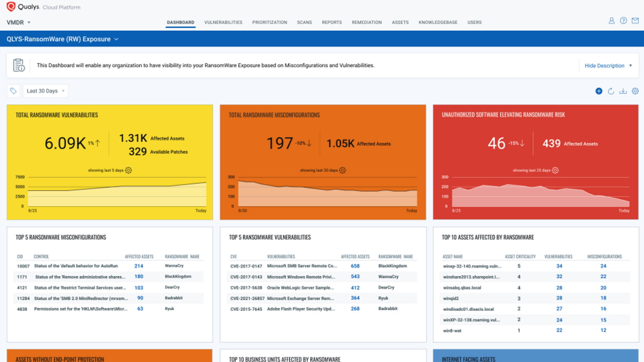Open the gear on the Ransomware Vulnerabilities trend chart
644x362 pixels.
click(128, 170)
